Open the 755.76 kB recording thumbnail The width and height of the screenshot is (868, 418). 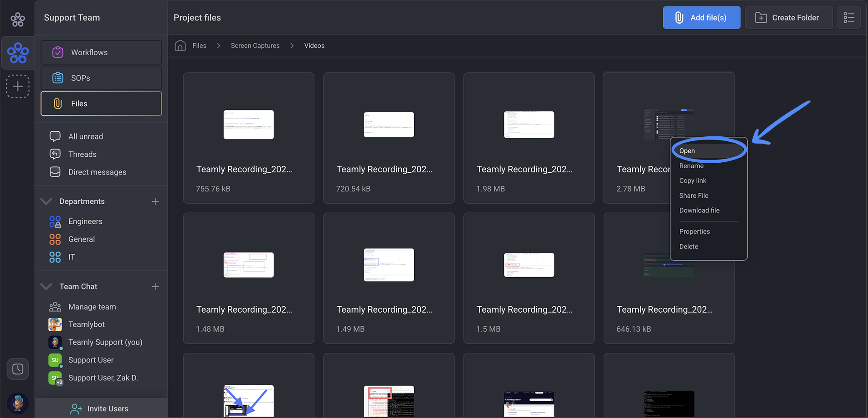pos(248,124)
